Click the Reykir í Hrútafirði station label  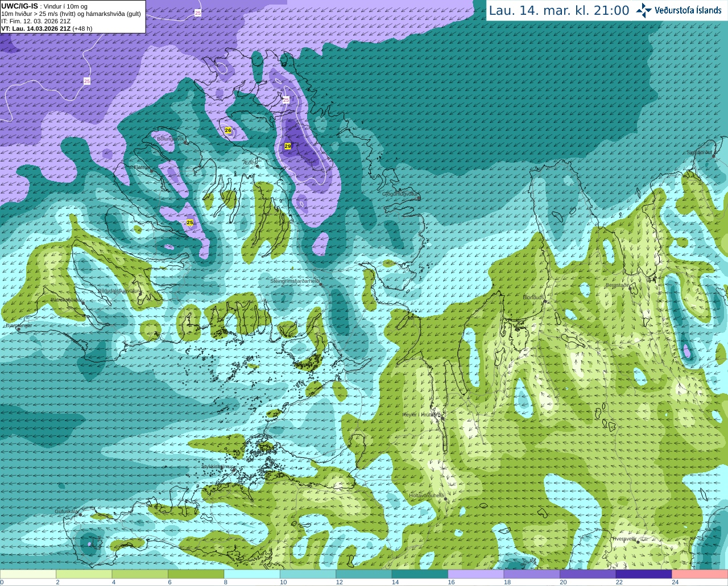click(421, 415)
